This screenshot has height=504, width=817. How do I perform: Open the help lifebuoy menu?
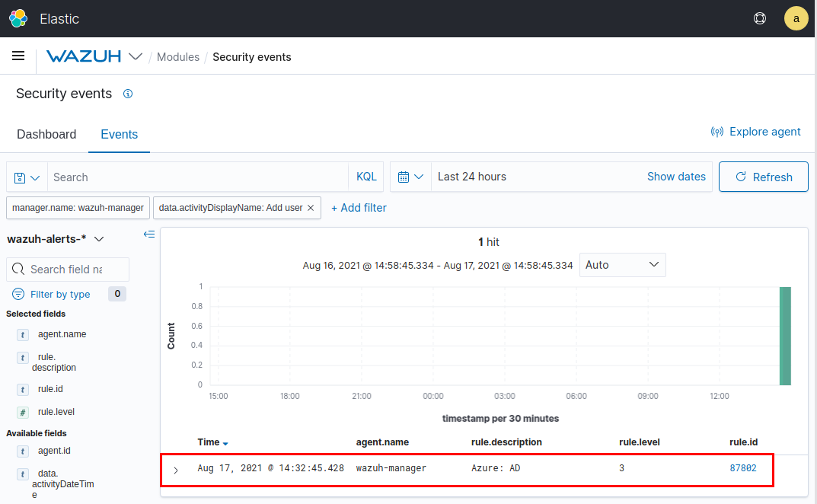[760, 19]
